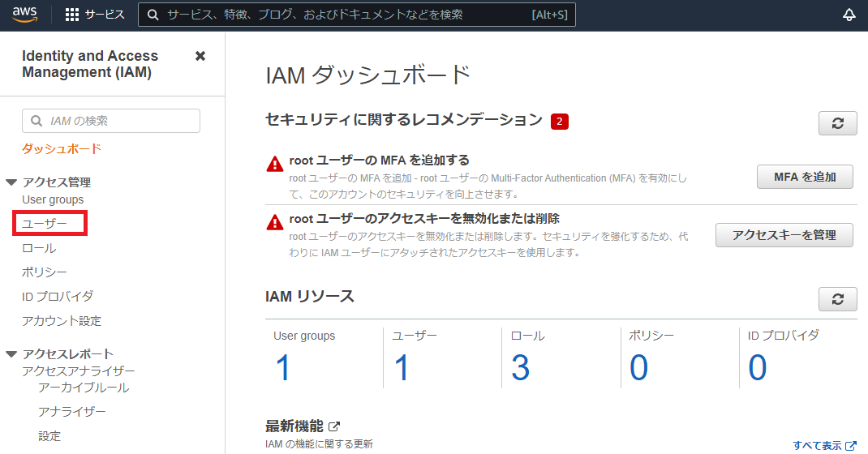Click the ロール count number 3
Image resolution: width=868 pixels, height=454 pixels.
click(x=520, y=368)
